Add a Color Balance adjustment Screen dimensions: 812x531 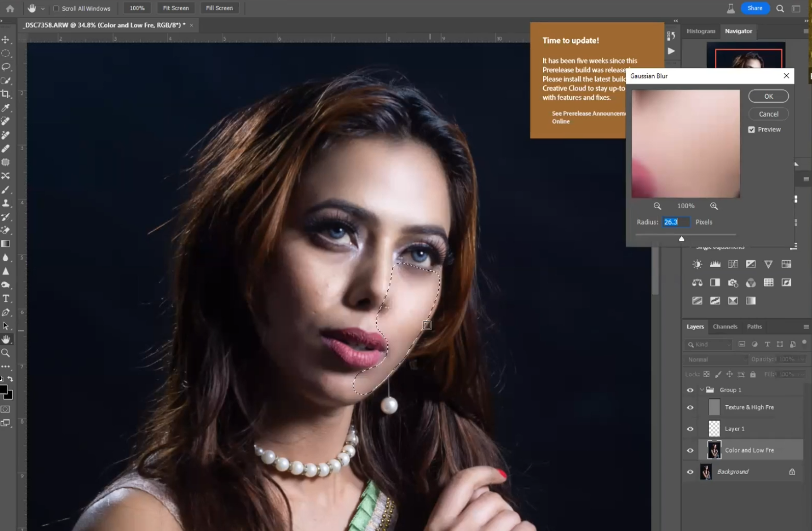pyautogui.click(x=697, y=283)
